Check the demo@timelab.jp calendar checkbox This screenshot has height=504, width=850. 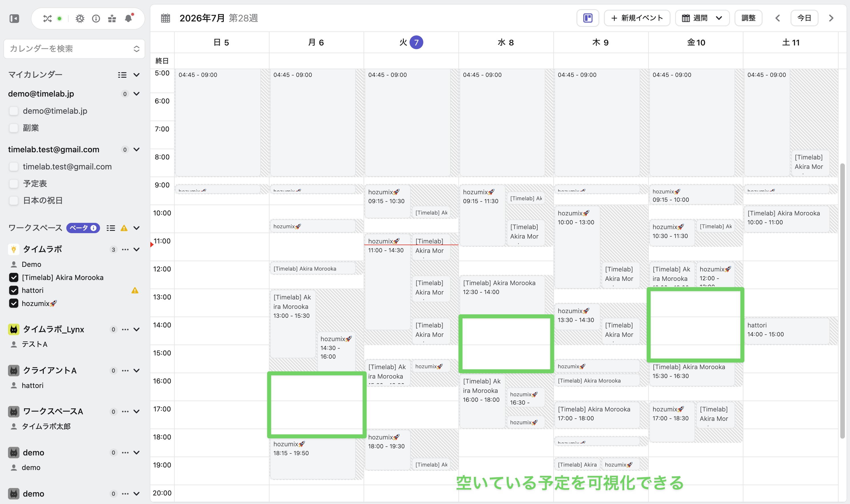(14, 111)
